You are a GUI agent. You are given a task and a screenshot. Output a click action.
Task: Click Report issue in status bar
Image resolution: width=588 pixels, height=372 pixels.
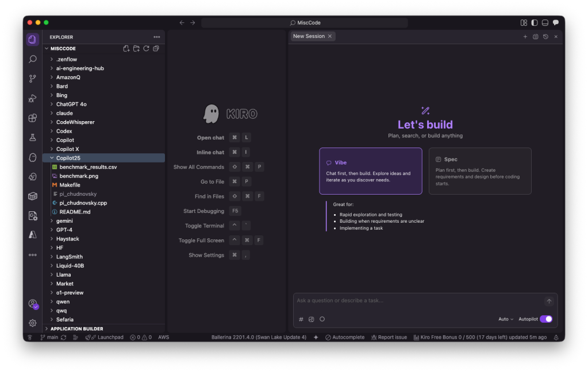click(x=389, y=338)
